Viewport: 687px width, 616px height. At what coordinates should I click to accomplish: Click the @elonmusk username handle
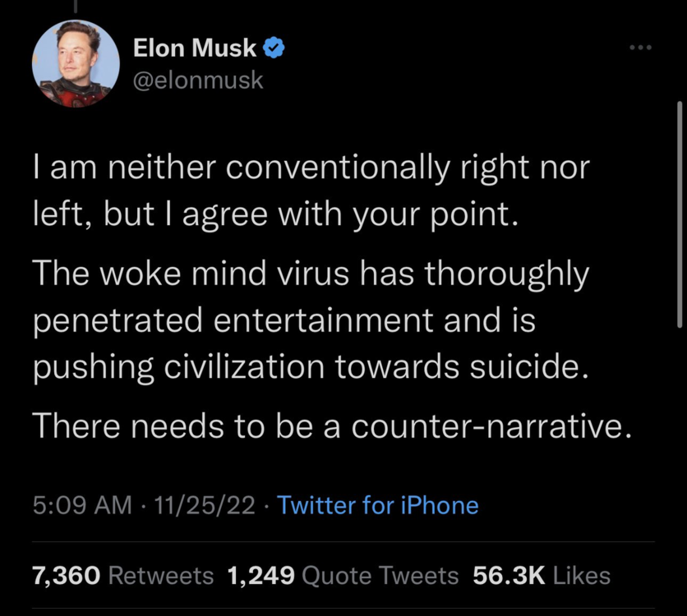coord(198,80)
